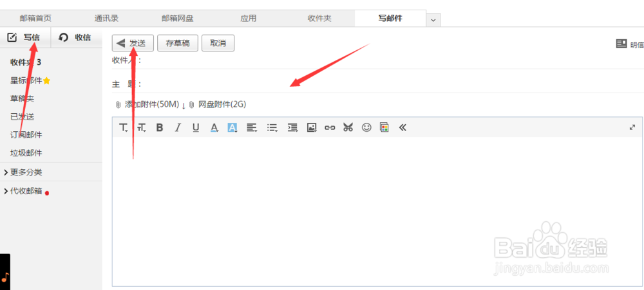The height and width of the screenshot is (290, 644).
Task: Open the tab list dropdown arrow
Action: click(433, 20)
